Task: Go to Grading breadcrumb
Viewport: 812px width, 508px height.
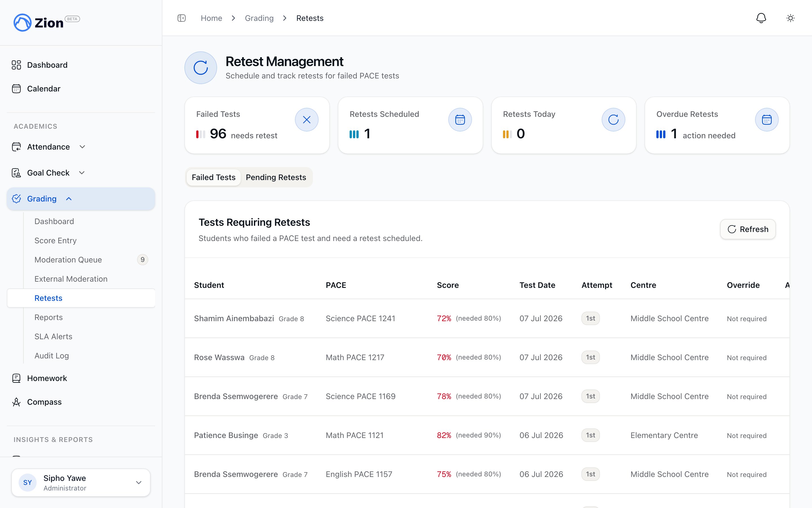Action: (x=259, y=18)
